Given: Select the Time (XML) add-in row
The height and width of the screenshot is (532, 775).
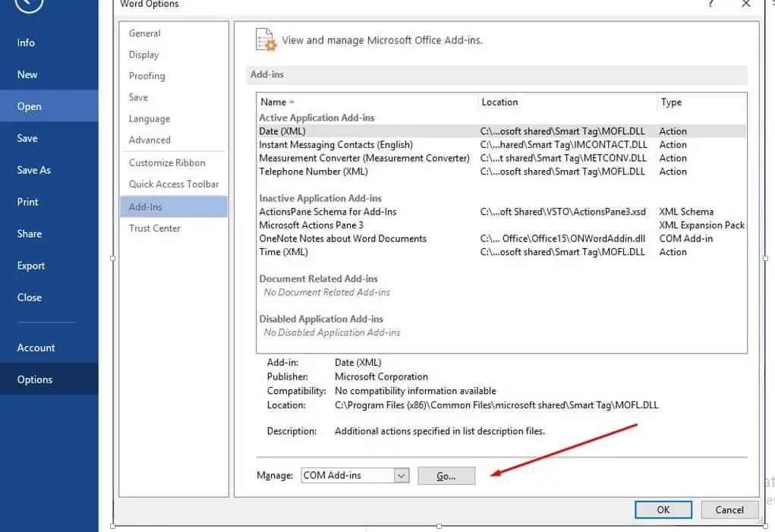Looking at the screenshot, I should pos(501,252).
